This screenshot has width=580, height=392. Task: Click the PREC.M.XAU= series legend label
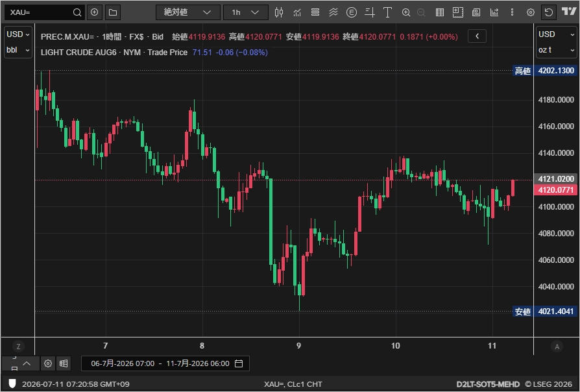click(x=67, y=36)
